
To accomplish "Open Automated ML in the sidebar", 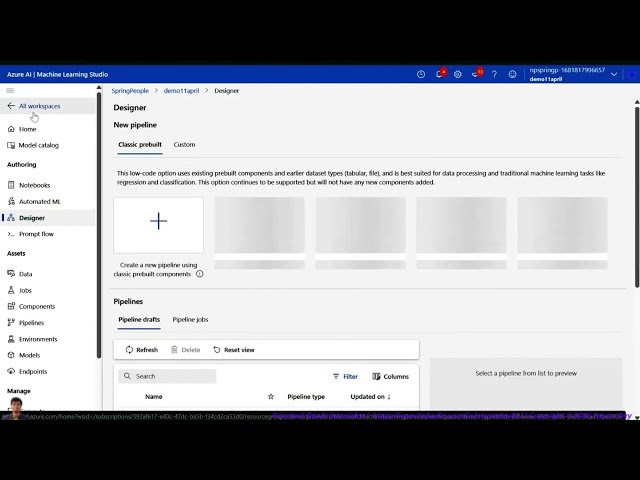I will [39, 201].
